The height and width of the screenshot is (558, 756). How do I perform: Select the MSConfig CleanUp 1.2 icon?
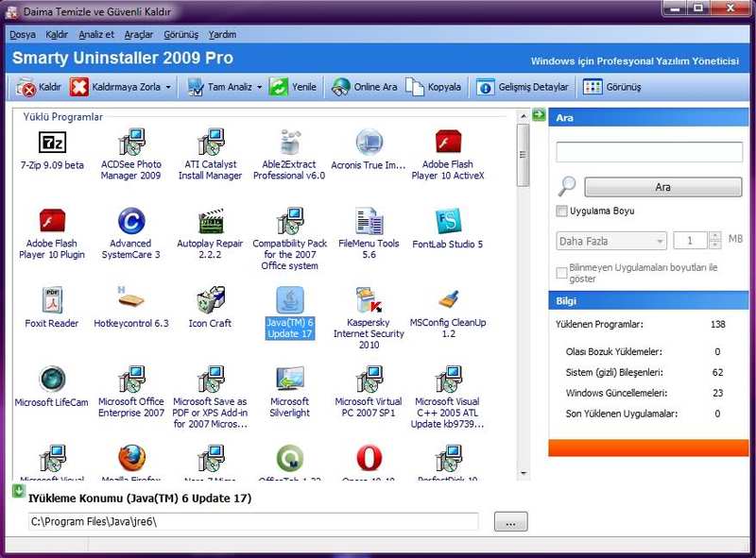[448, 300]
